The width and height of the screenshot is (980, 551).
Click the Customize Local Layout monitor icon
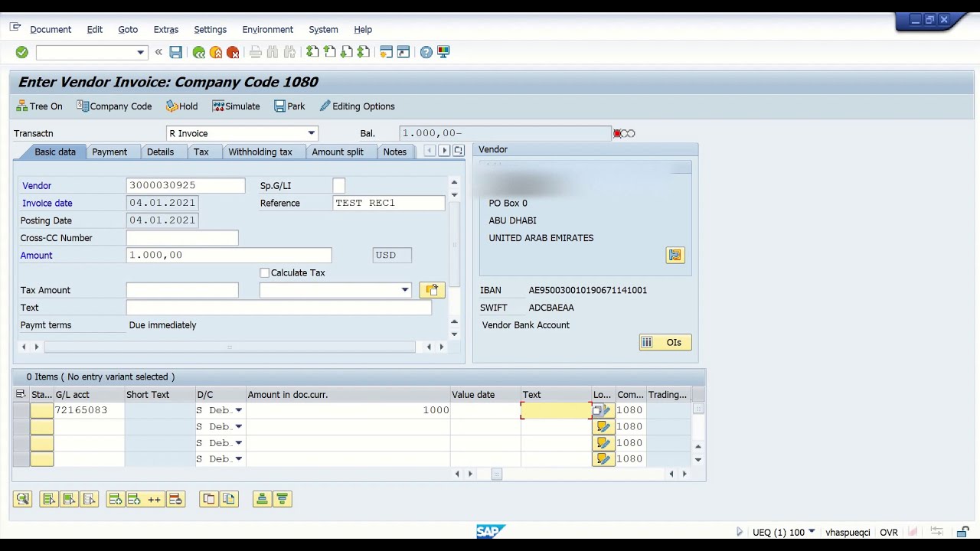pyautogui.click(x=443, y=52)
